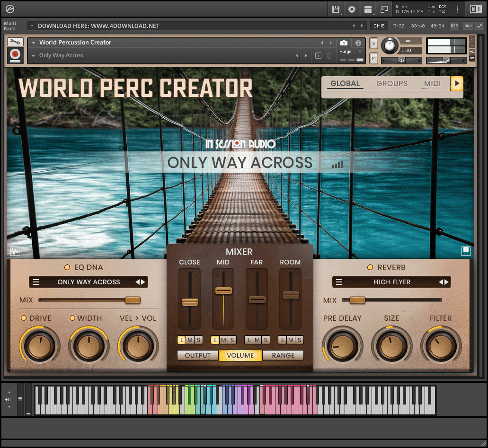Open the Reverb preset list menu
The height and width of the screenshot is (448, 488).
[339, 282]
